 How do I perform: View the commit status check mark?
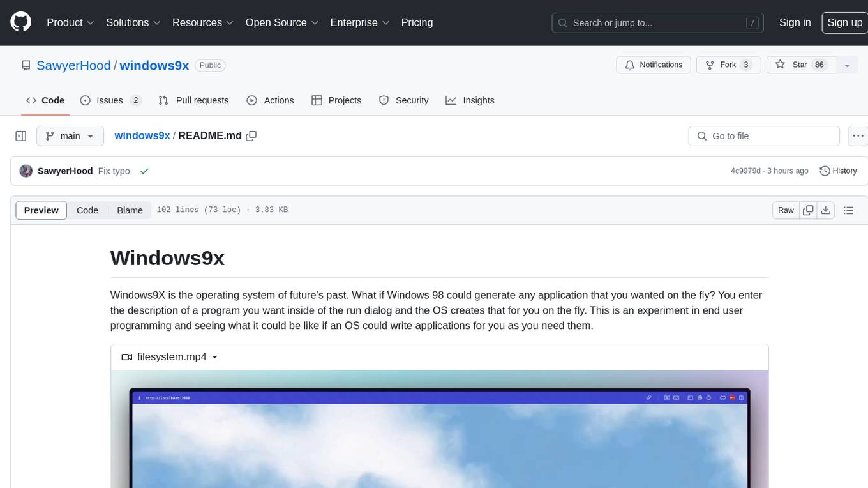(x=144, y=171)
